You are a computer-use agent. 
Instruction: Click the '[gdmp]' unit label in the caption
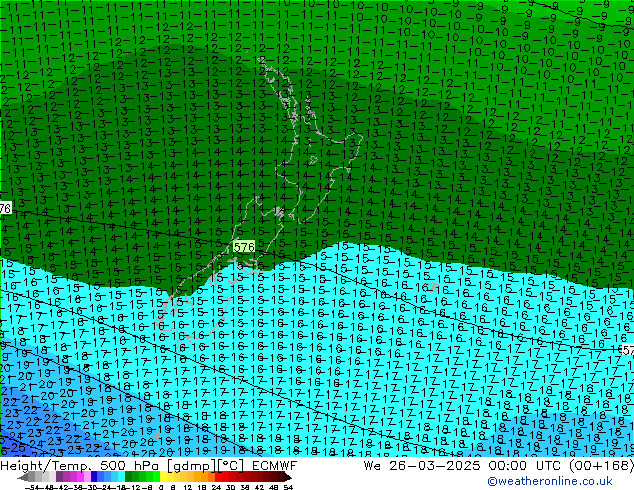[192, 466]
